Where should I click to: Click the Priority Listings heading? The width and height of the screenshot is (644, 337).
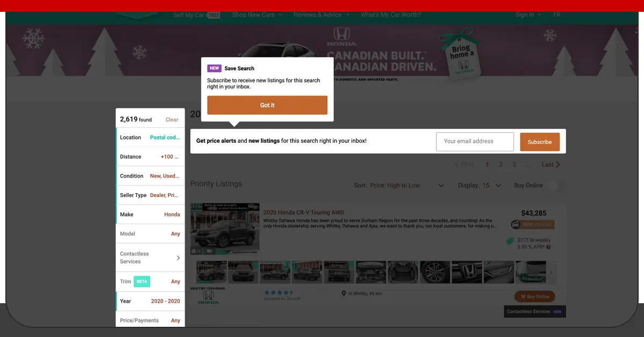(x=216, y=184)
